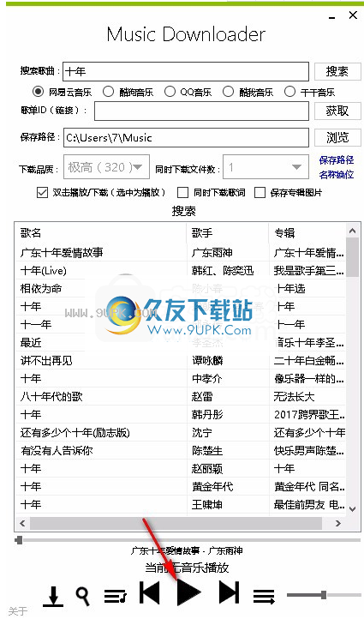This screenshot has height=631, width=364.
Task: Select the QQ音乐 radio button
Action: point(170,92)
